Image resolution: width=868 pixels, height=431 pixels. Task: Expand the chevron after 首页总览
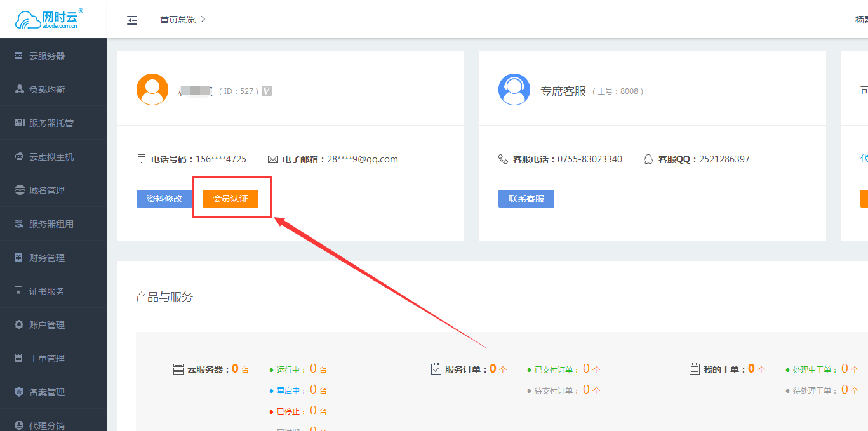pos(203,20)
